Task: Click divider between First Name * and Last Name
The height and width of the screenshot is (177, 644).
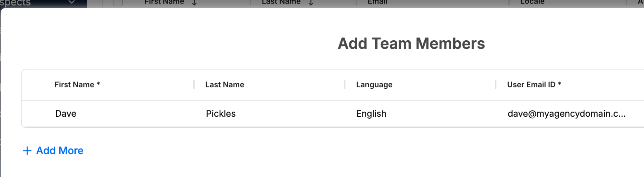Action: point(194,85)
